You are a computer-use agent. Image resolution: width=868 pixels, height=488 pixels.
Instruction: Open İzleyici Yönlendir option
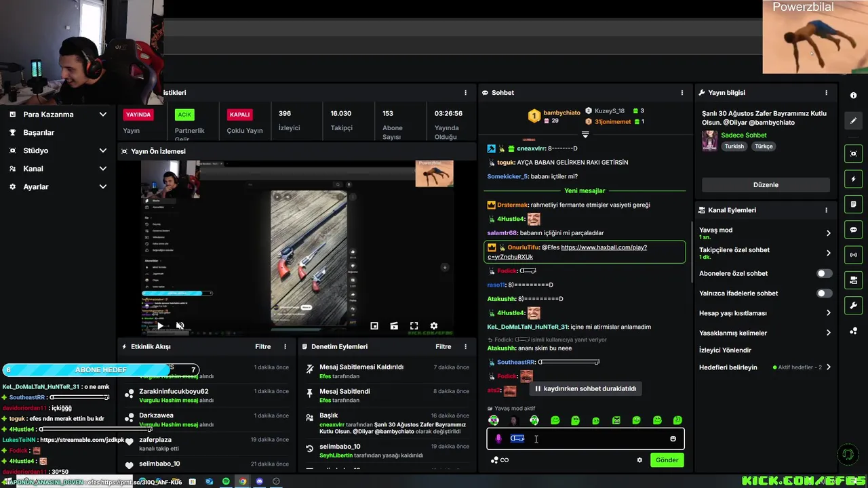coord(725,350)
